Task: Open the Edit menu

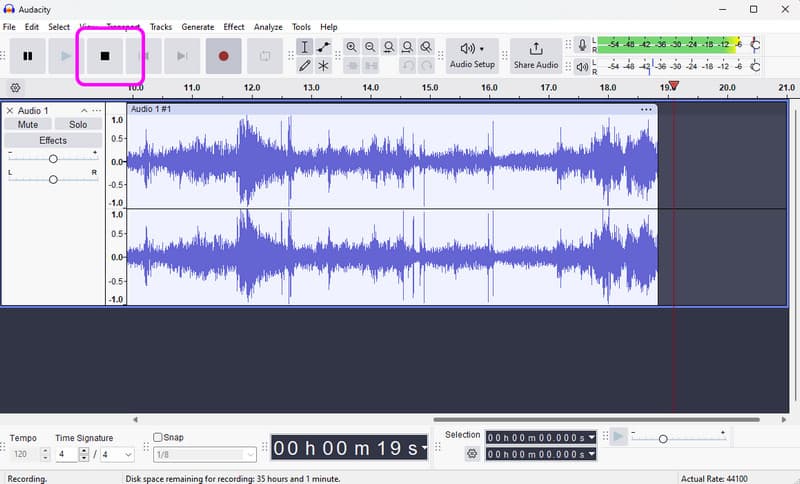Action: 32,27
